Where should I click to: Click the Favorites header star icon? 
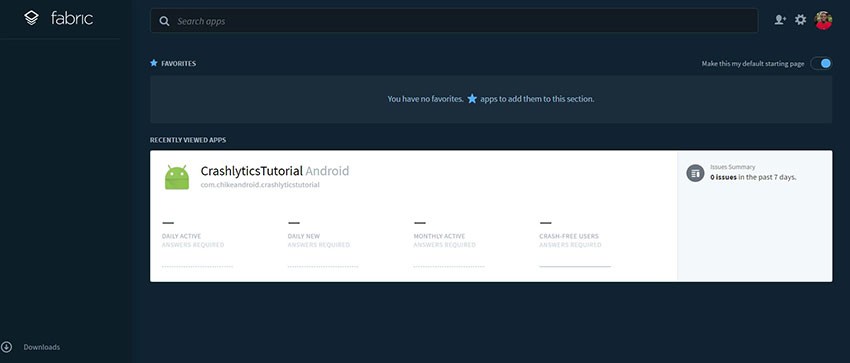pyautogui.click(x=154, y=63)
